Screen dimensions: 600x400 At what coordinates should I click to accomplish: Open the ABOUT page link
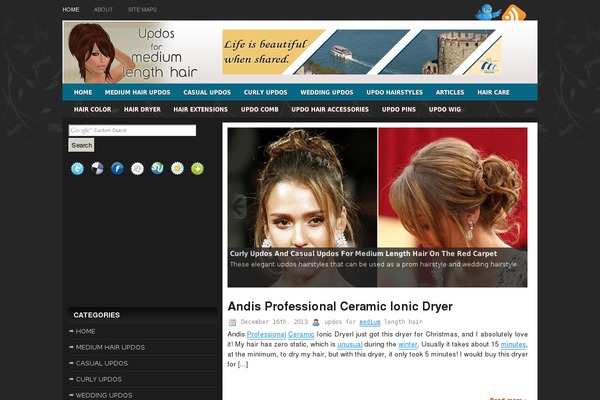(103, 10)
